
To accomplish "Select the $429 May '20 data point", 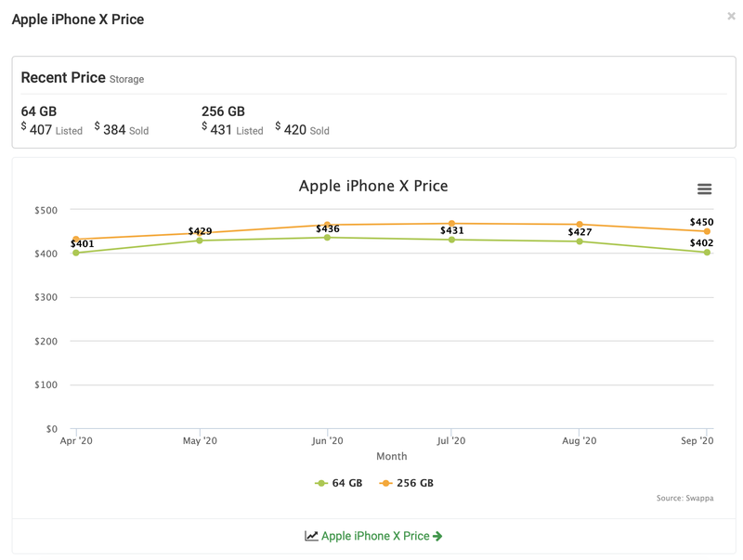I will 200,241.
